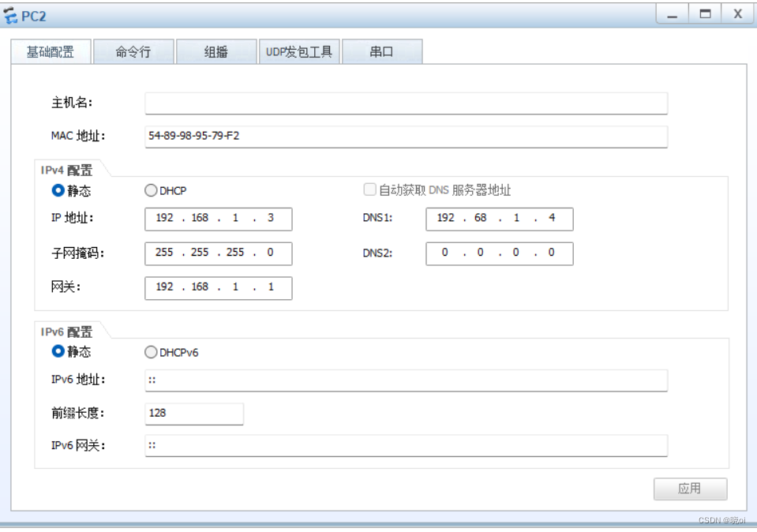Click the IPv6 配置 group label

point(66,332)
